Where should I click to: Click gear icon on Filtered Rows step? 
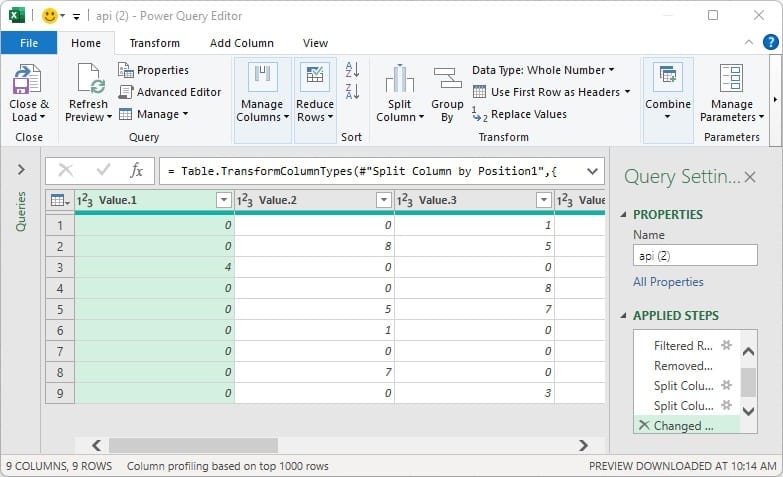pos(727,345)
